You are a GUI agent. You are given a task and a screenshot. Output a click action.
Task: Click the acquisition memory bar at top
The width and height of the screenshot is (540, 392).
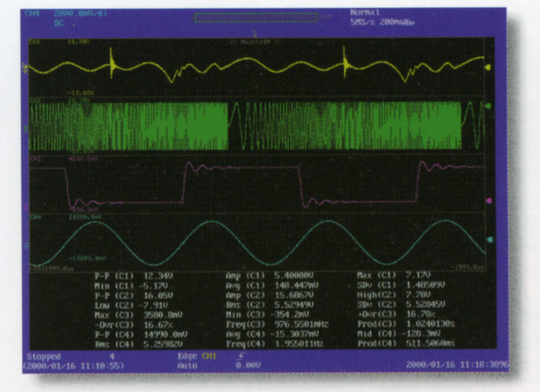pyautogui.click(x=255, y=18)
